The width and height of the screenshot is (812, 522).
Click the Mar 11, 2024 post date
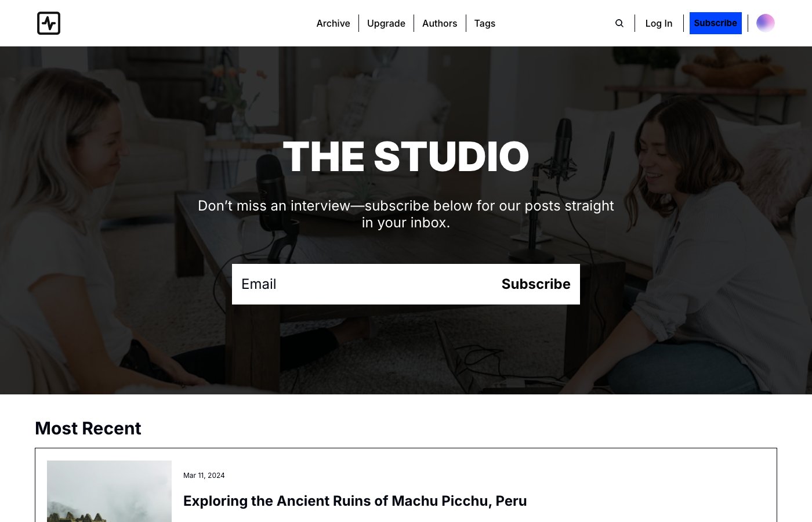coord(204,476)
